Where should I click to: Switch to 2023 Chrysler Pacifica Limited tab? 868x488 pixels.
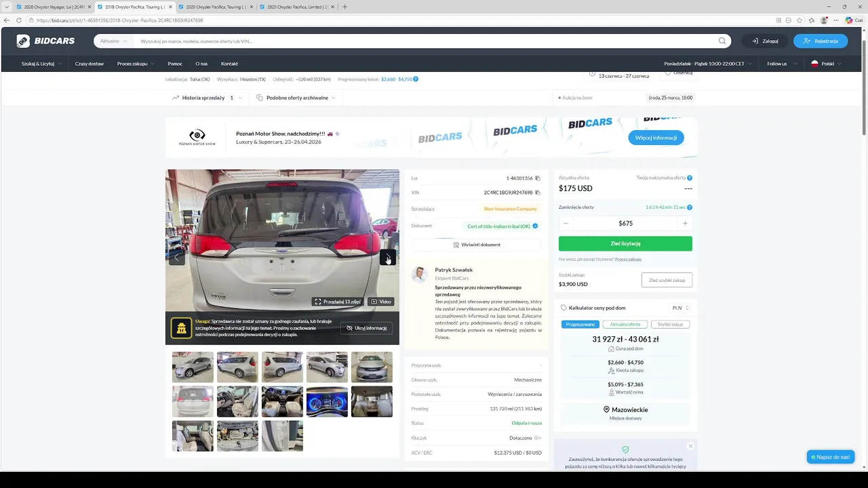coord(296,7)
